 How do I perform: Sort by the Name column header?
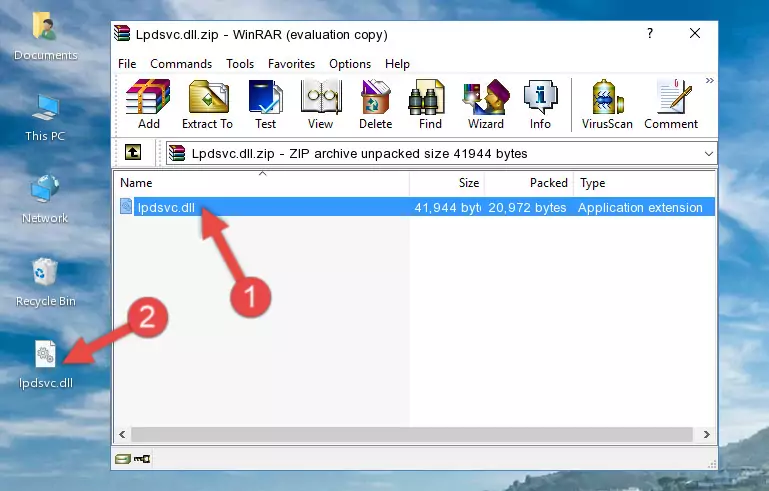pyautogui.click(x=262, y=183)
